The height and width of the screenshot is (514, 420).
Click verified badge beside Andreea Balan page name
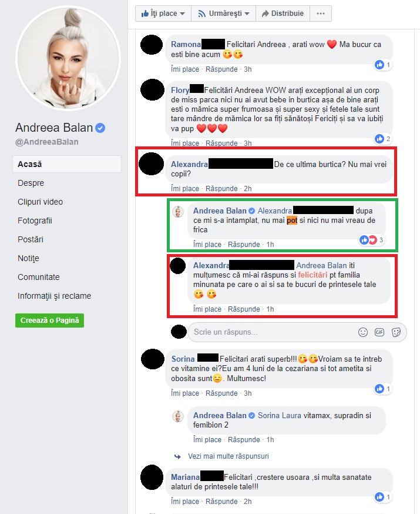100,128
